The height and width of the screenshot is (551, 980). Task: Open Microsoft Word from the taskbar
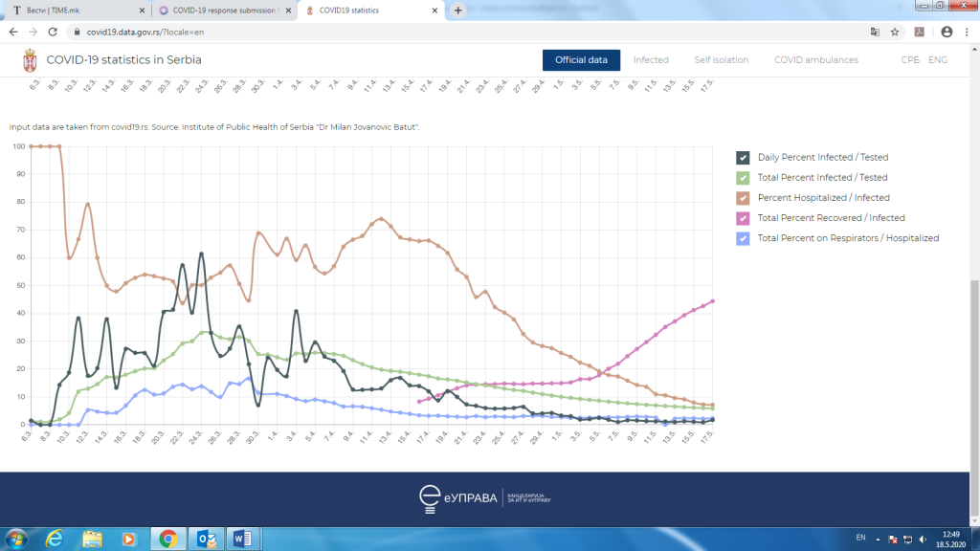[x=242, y=539]
